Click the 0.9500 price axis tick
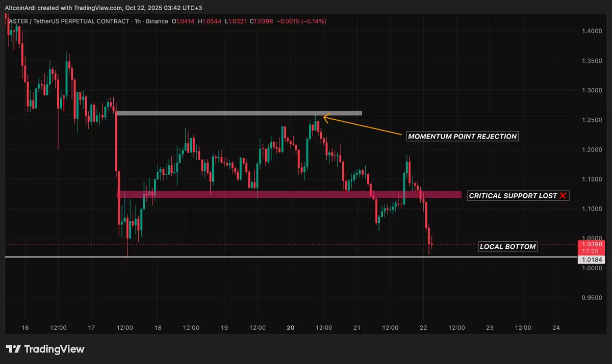Viewport: 612px width, 364px height. (591, 298)
